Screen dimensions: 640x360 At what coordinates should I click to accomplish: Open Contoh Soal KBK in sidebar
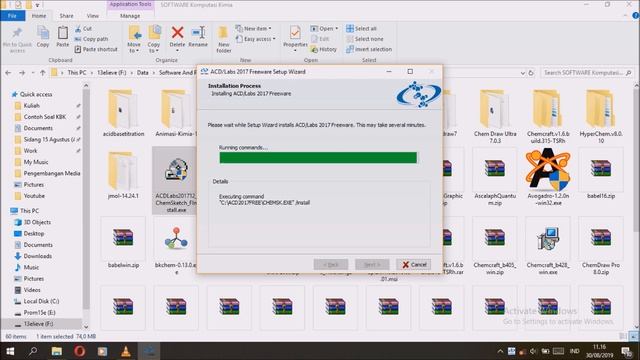point(44,117)
